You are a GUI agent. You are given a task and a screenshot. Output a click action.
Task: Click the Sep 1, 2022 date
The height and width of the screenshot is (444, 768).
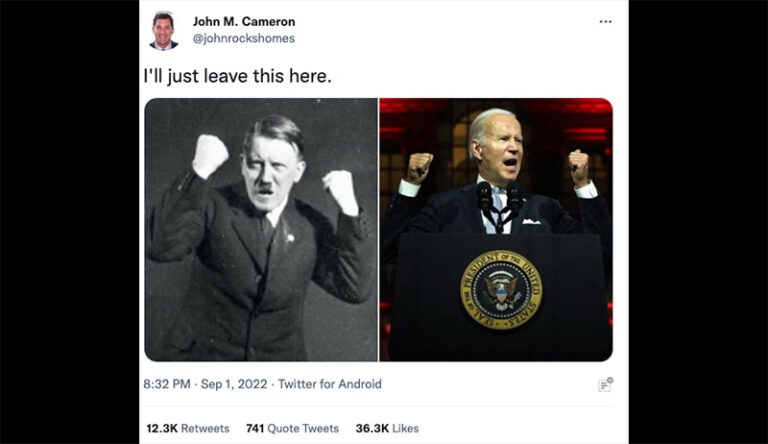pyautogui.click(x=234, y=384)
